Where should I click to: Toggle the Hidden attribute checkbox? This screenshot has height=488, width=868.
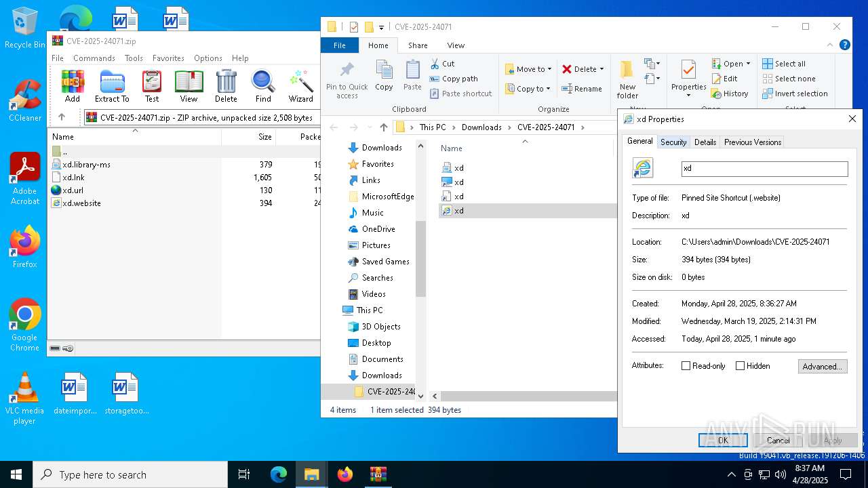pyautogui.click(x=740, y=365)
